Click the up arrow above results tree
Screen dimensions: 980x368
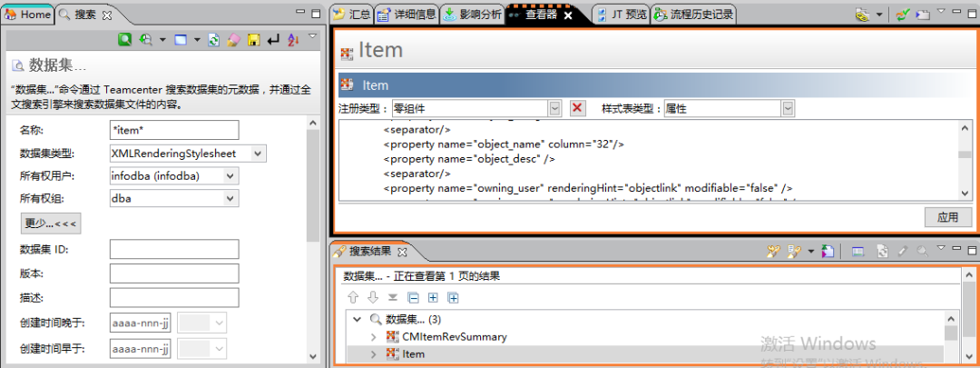352,297
